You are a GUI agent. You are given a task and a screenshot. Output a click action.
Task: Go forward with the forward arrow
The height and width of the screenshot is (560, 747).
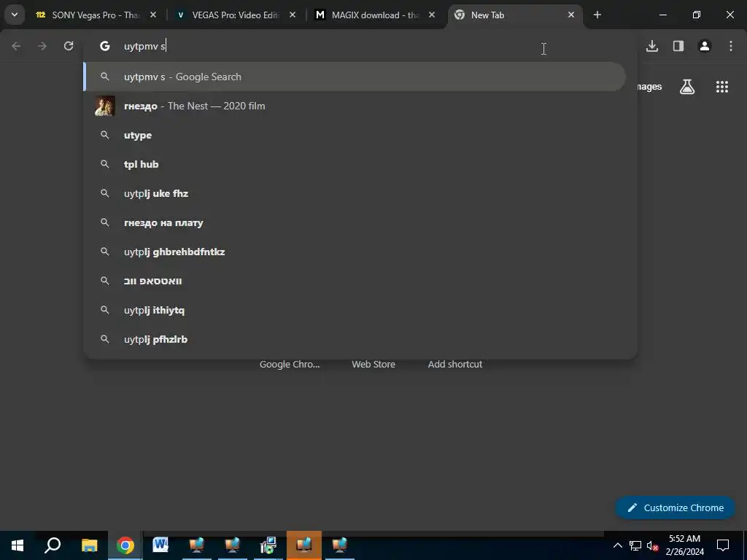coord(42,46)
